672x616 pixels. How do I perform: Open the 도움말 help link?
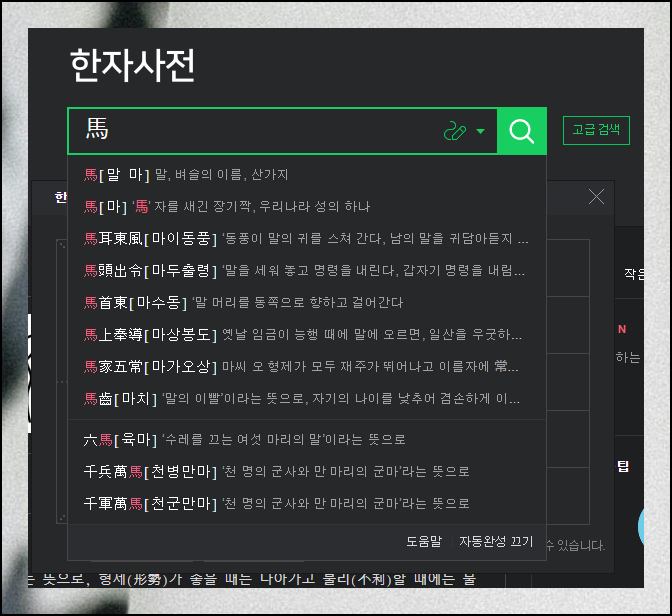point(423,541)
